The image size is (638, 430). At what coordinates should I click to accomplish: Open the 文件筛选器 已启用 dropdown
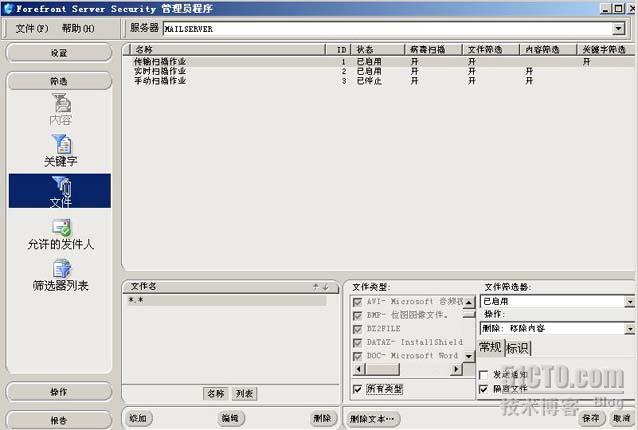[x=629, y=302]
